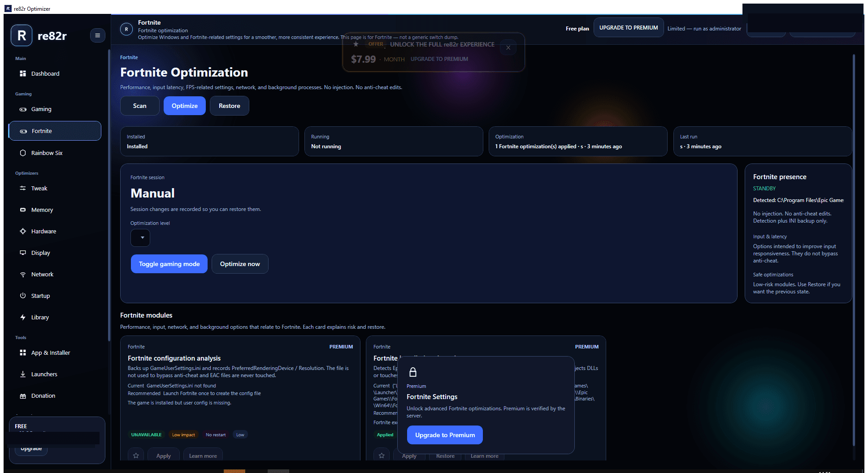The height and width of the screenshot is (473, 868).
Task: Click PREMIUM badge on configuration analysis card
Action: coord(341,347)
